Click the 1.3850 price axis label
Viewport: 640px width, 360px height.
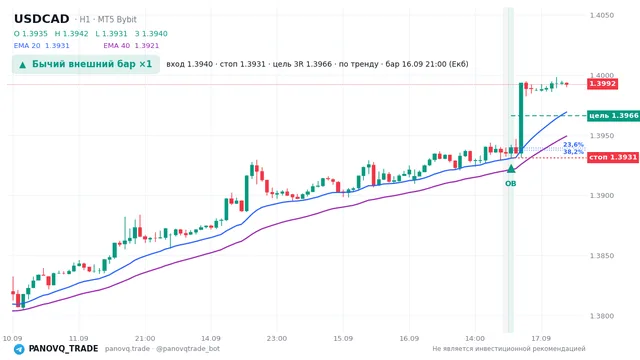[x=602, y=256]
